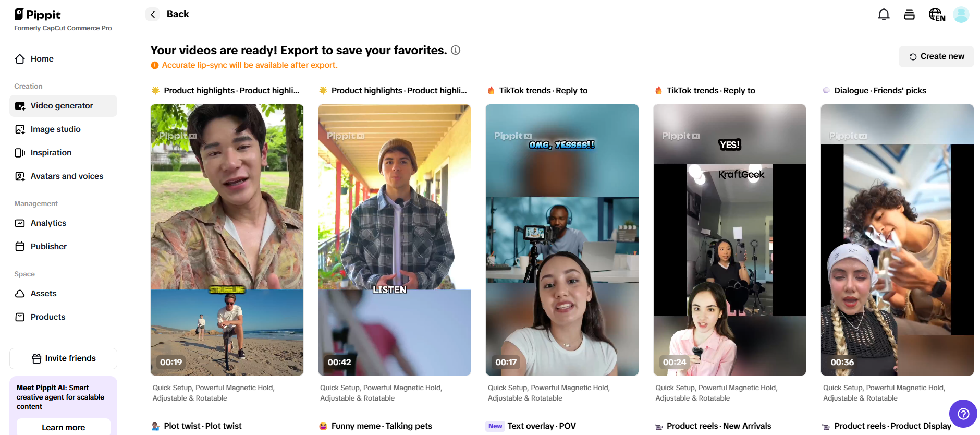Screen dimensions: 980x435
Task: Open the credits stack icon
Action: [x=909, y=15]
